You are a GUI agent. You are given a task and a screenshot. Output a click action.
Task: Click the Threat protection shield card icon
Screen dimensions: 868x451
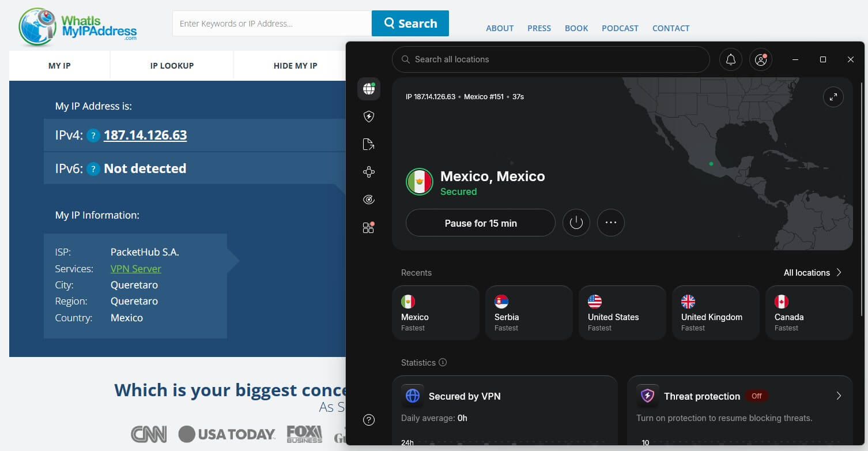tap(648, 396)
